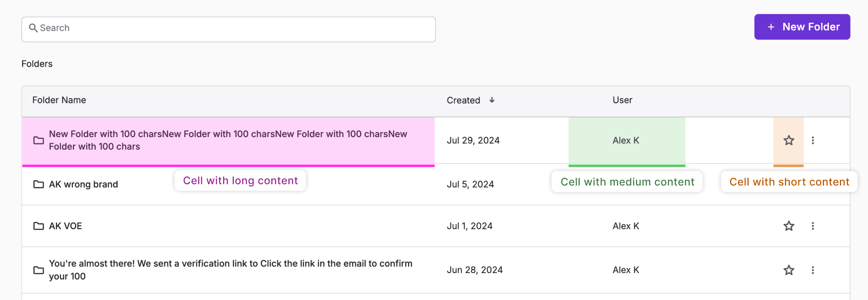Sort by the Folder Name column header
This screenshot has width=868, height=300.
[59, 100]
